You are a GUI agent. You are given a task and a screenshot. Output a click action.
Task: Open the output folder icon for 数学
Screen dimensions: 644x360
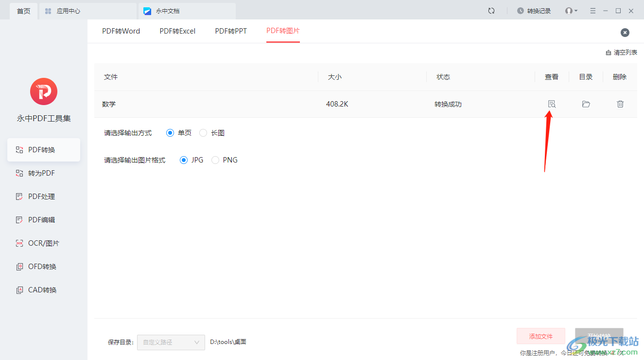pos(586,104)
